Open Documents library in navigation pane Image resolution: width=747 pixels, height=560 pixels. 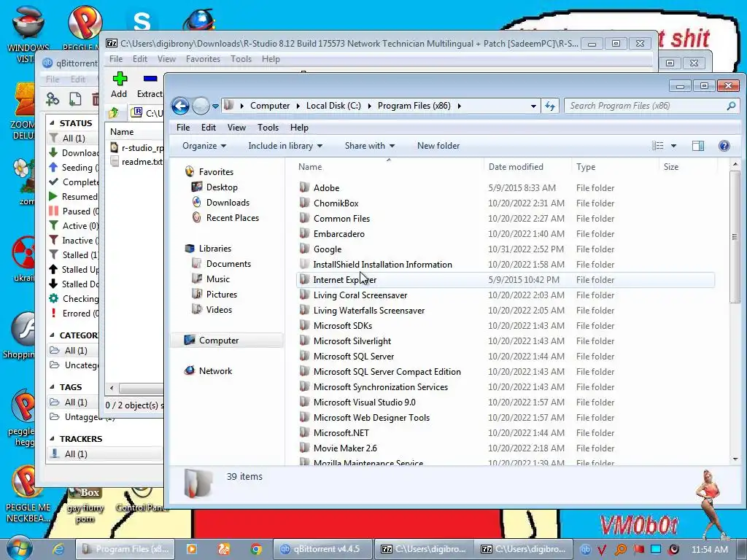point(222,263)
